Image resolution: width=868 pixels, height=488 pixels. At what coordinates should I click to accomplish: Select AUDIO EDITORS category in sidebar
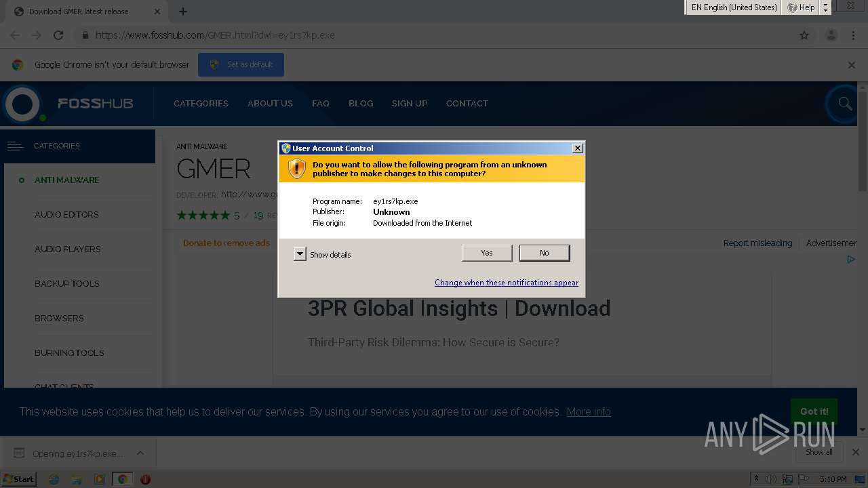click(x=66, y=215)
